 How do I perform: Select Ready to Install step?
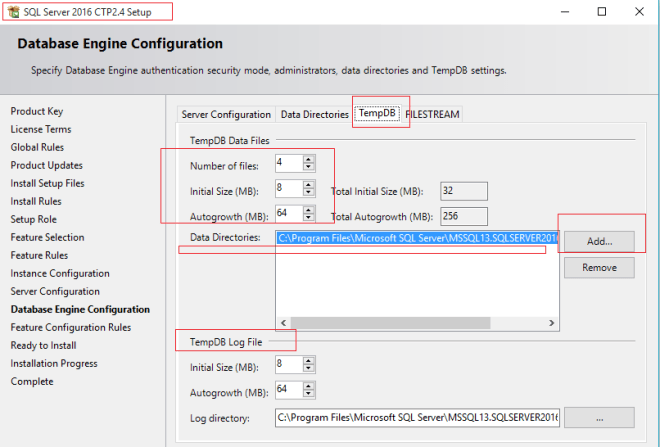[44, 346]
